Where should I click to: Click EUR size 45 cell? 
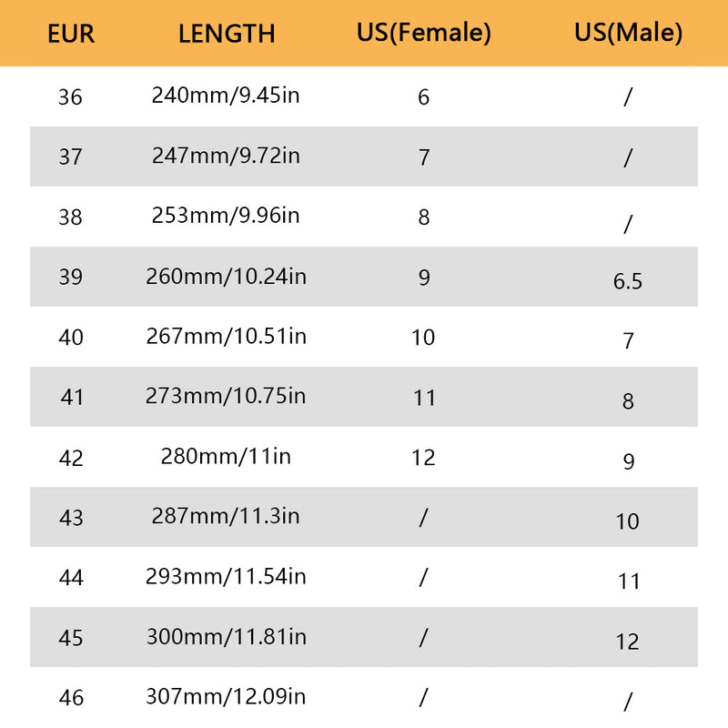tap(70, 638)
